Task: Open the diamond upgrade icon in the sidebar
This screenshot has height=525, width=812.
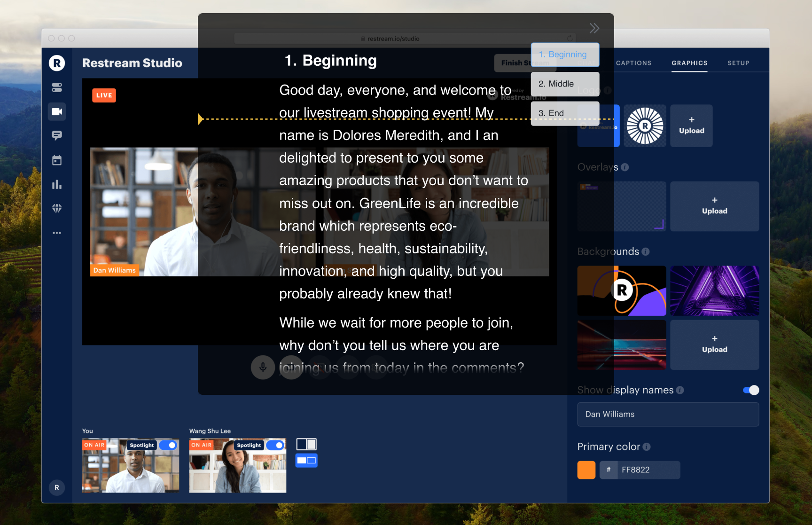Action: click(57, 208)
